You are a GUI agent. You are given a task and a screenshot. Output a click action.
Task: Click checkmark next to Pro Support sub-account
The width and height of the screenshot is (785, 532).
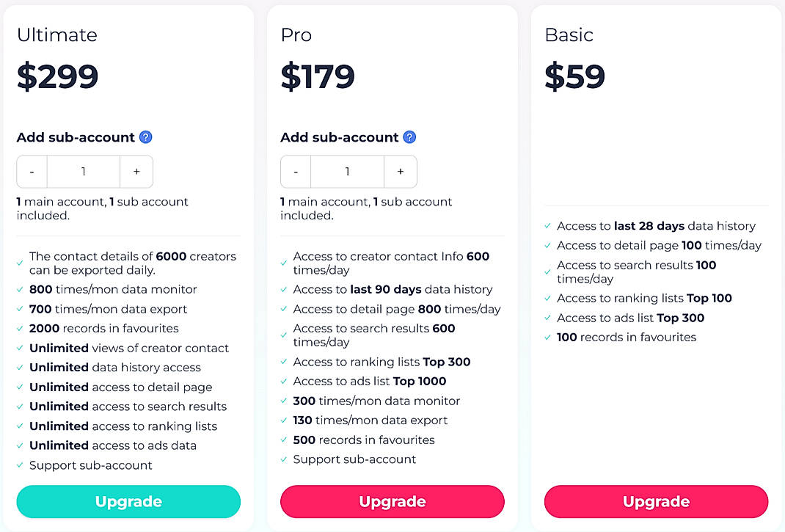[284, 460]
